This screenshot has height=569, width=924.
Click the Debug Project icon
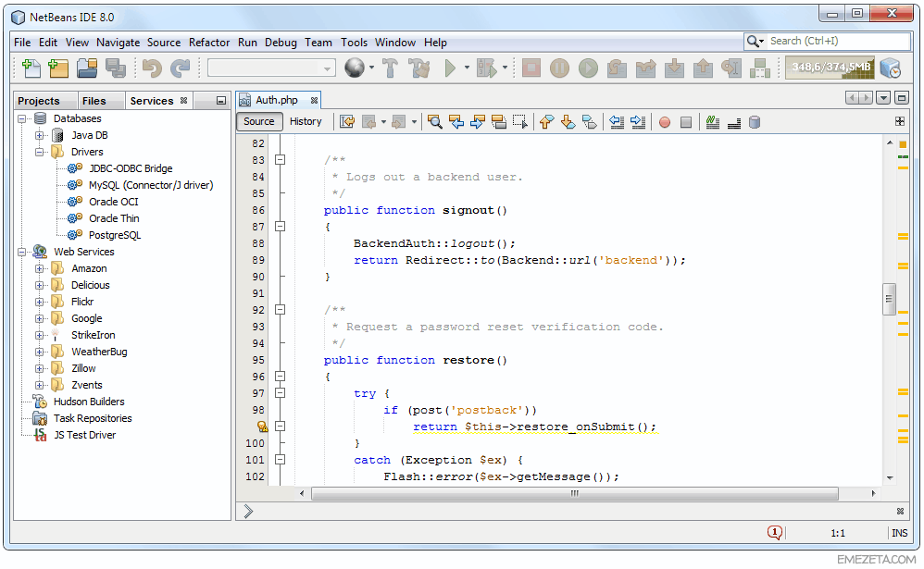[487, 68]
